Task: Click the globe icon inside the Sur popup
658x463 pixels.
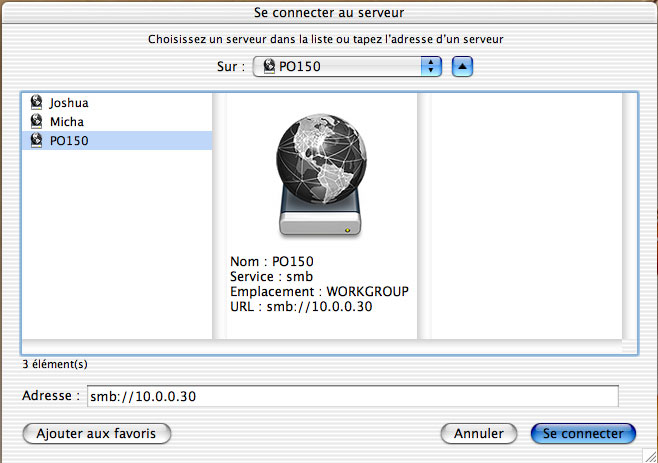Action: [269, 66]
